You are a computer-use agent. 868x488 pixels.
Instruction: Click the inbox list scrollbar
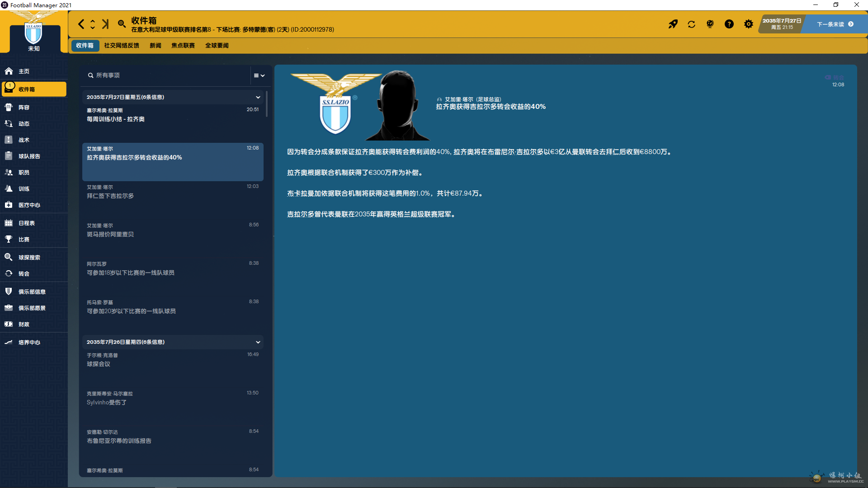coord(267,105)
